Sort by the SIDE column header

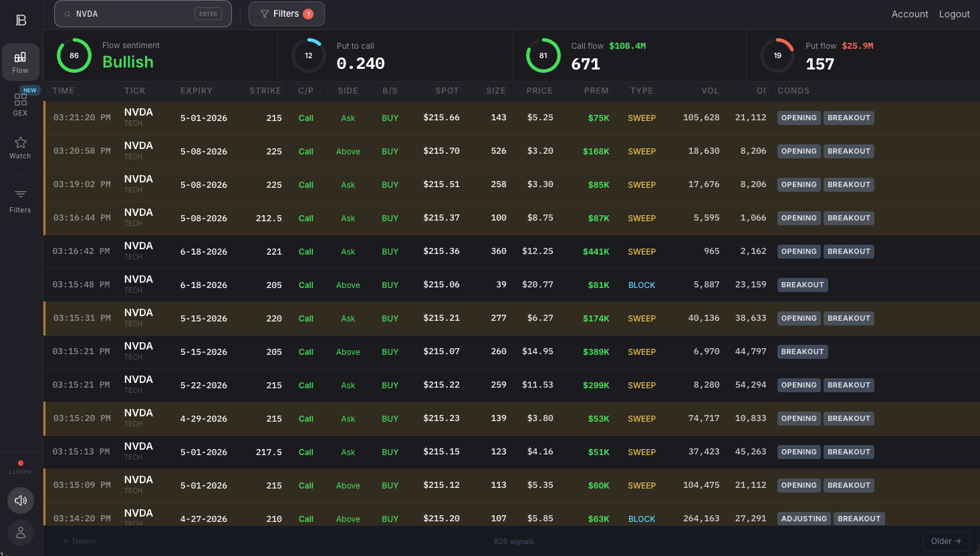click(x=348, y=91)
